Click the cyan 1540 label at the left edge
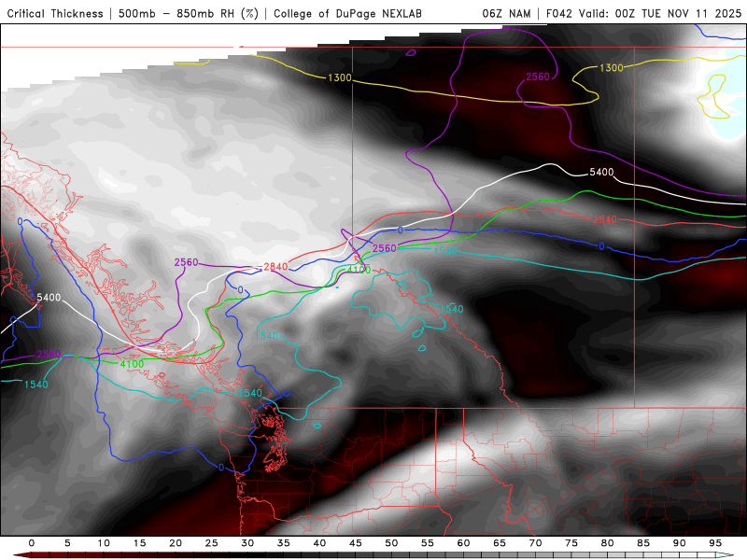This screenshot has height=560, width=747. click(36, 385)
